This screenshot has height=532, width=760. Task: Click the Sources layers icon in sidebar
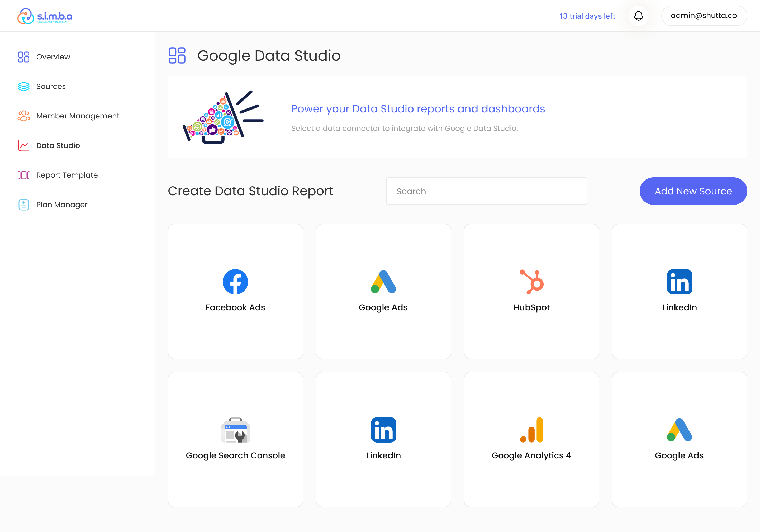tap(23, 86)
